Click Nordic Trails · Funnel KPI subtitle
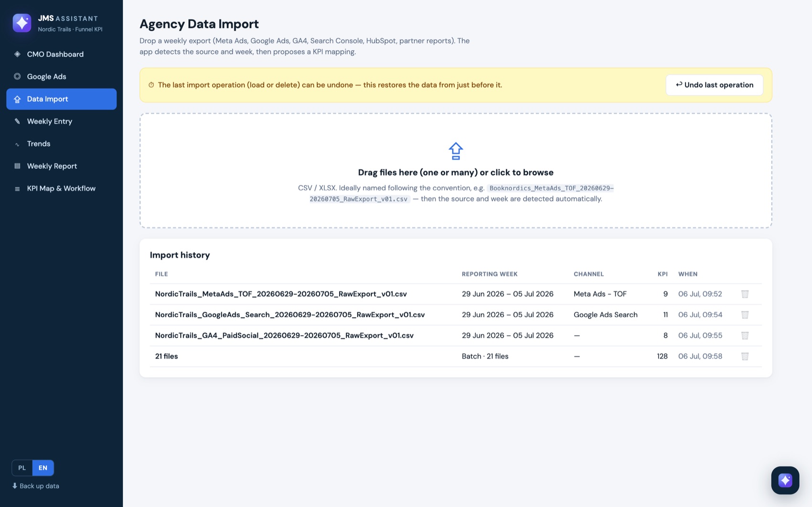 pyautogui.click(x=70, y=29)
